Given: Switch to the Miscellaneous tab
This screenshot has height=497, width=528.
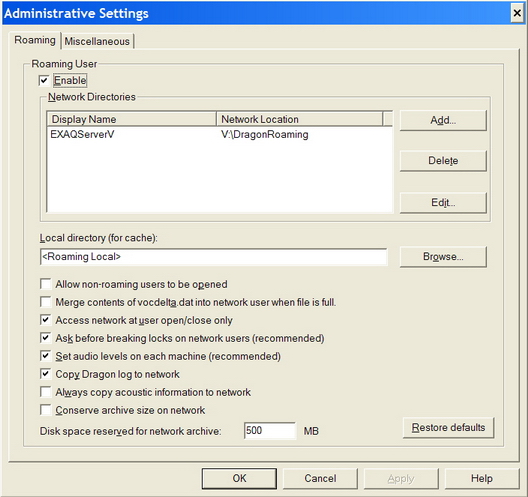Looking at the screenshot, I should 97,41.
